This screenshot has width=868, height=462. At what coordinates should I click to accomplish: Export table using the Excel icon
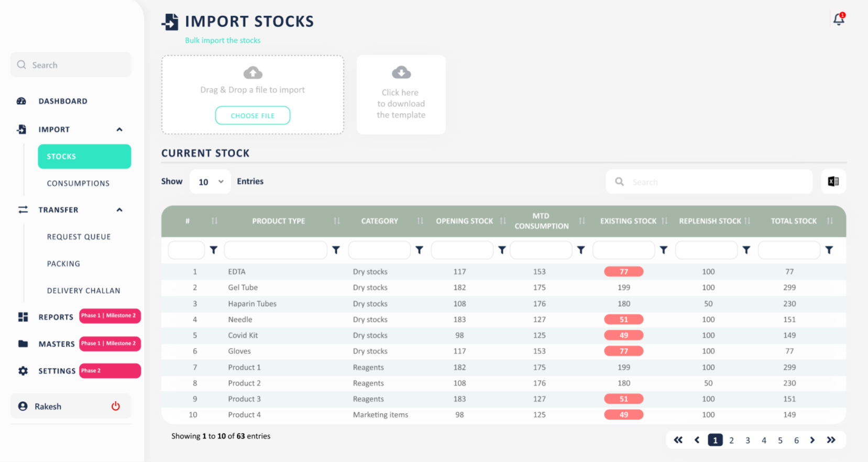coord(833,182)
